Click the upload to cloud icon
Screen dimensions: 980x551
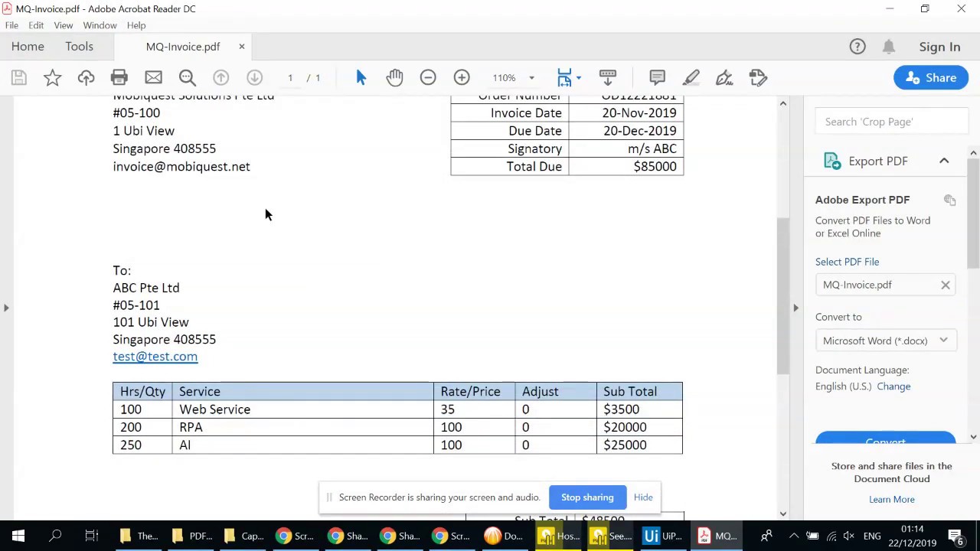[86, 77]
